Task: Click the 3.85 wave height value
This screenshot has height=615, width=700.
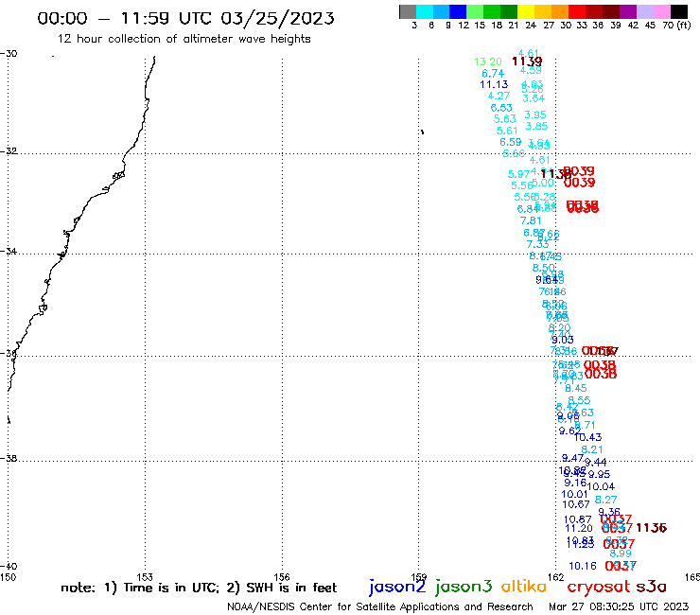Action: click(536, 126)
